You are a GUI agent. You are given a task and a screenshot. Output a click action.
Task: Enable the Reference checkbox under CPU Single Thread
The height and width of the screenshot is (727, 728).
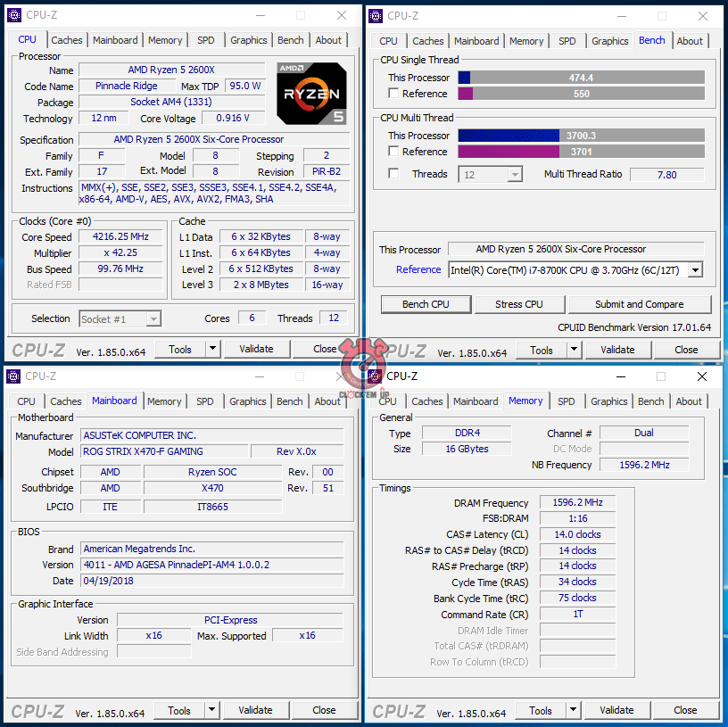click(x=393, y=94)
